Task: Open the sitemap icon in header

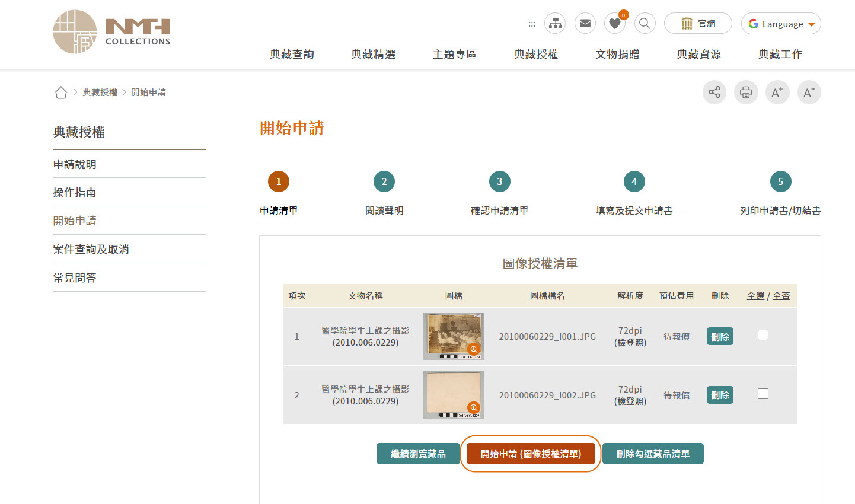Action: tap(555, 23)
